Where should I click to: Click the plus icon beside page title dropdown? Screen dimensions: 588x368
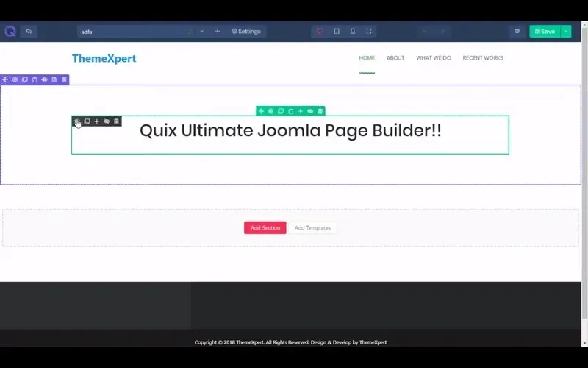pyautogui.click(x=218, y=31)
